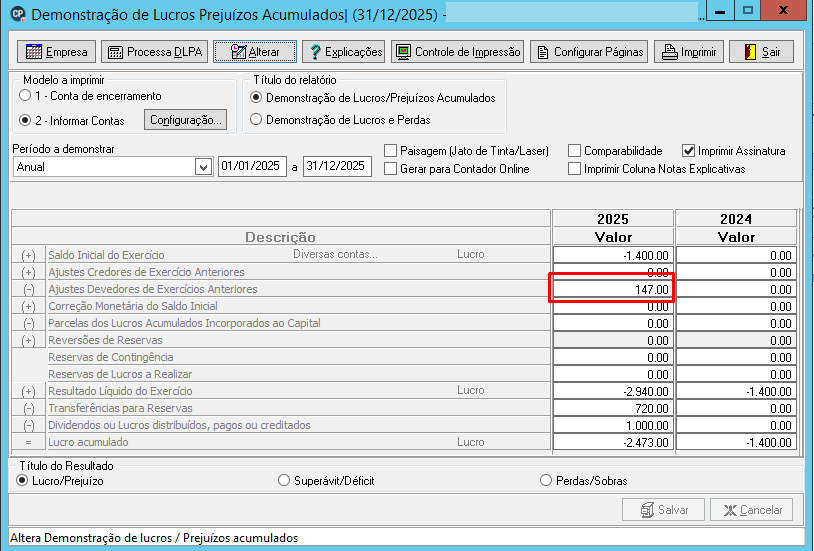Click 2025 Lucro acumulado value -2.473.00

point(613,443)
